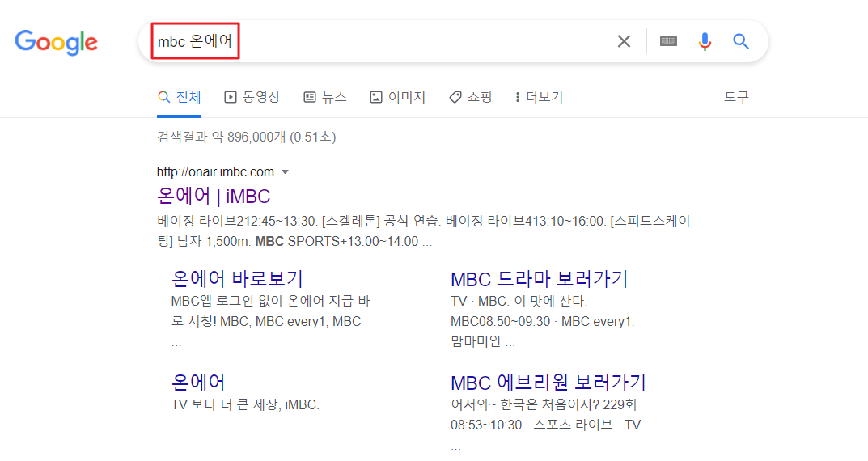Switch to the 이미지 tab
868x461 pixels.
[x=397, y=97]
